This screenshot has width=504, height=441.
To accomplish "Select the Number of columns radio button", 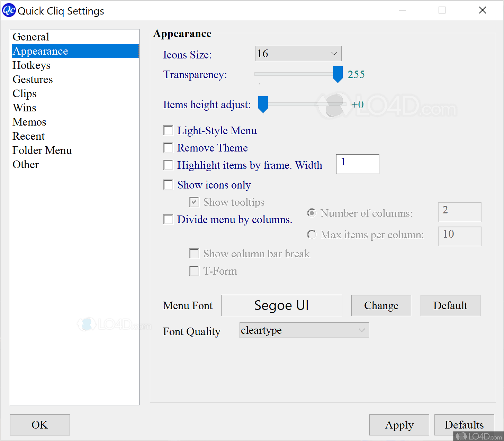I will [x=311, y=213].
